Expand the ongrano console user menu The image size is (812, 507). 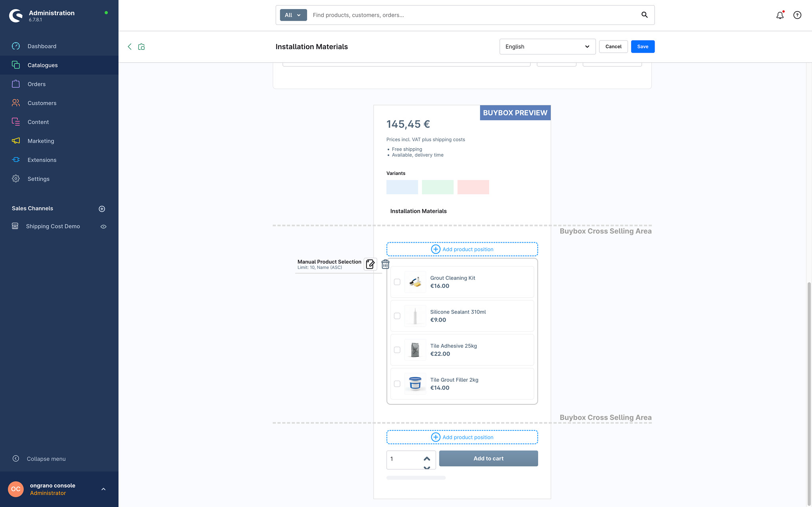[x=103, y=489]
